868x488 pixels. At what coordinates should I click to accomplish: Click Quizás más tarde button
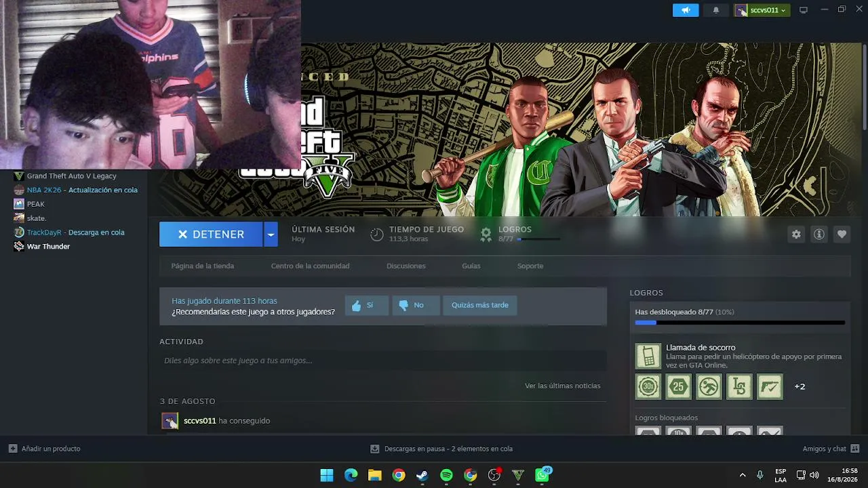pos(480,306)
